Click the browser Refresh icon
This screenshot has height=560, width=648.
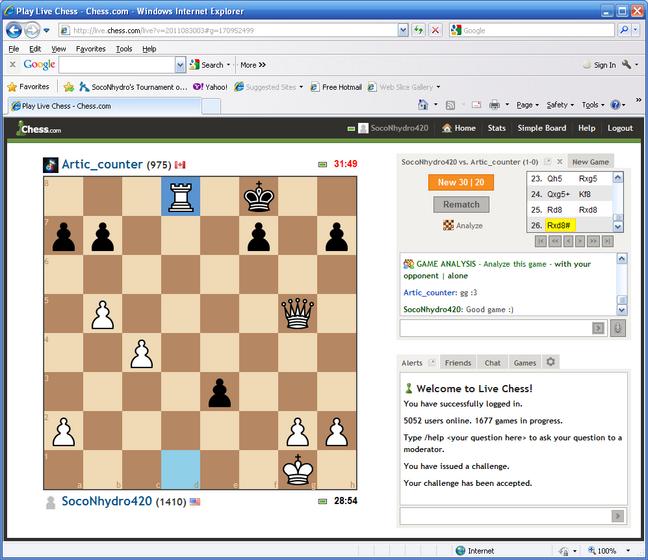pos(418,30)
